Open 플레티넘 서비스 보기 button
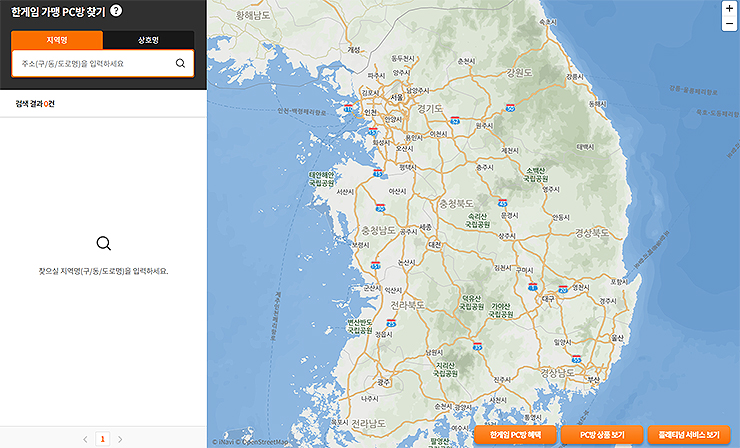The width and height of the screenshot is (740, 448). pos(689,435)
